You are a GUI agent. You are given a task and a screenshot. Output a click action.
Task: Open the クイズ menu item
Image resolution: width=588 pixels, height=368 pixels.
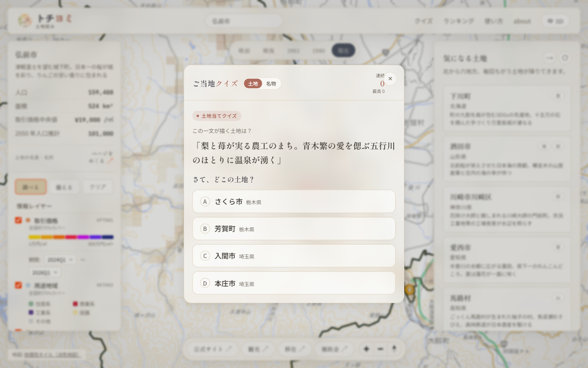pos(424,21)
